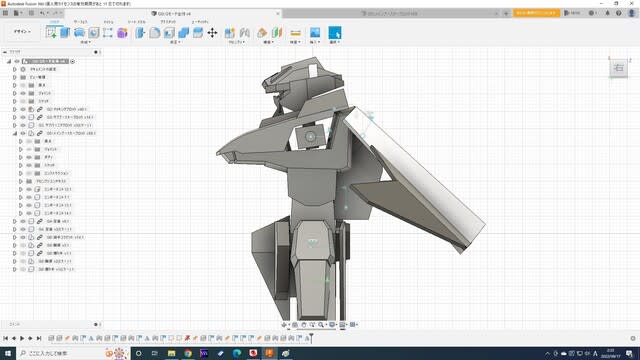This screenshot has height=360, width=640.
Task: Click the purple Create Form icon
Action: pyautogui.click(x=122, y=33)
